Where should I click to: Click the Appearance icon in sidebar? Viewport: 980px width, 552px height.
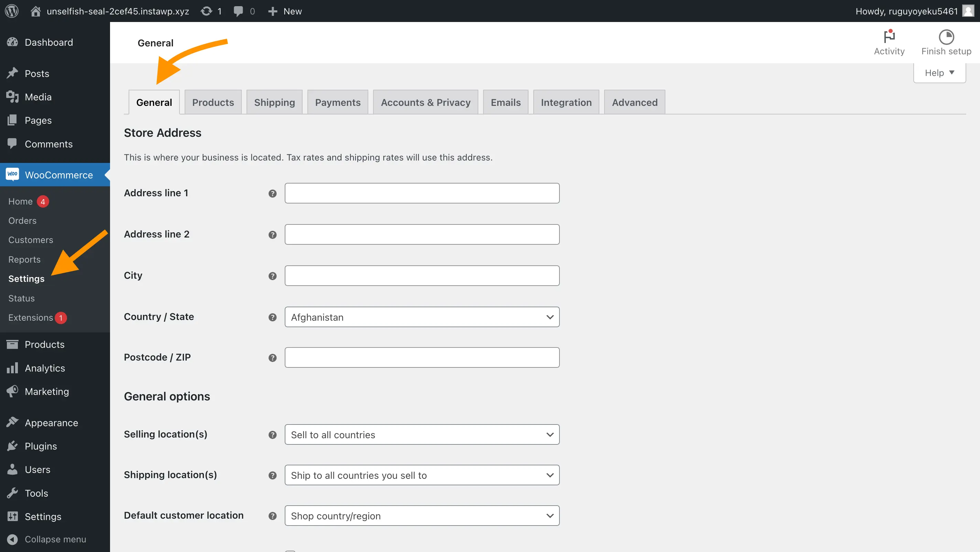(x=13, y=422)
